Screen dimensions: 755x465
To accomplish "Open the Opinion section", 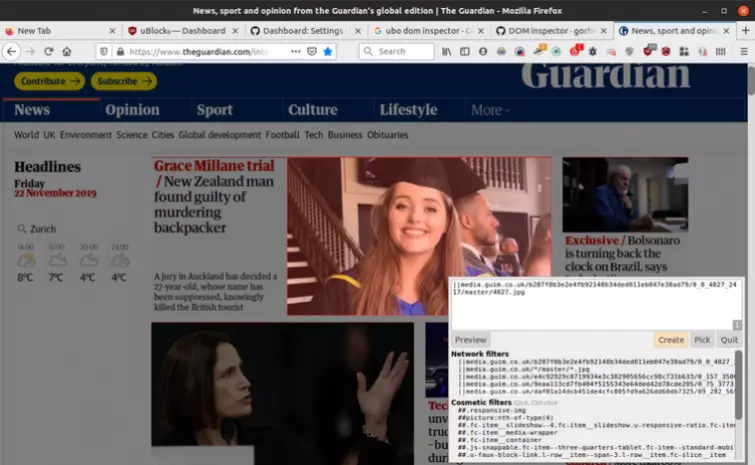I will click(132, 110).
